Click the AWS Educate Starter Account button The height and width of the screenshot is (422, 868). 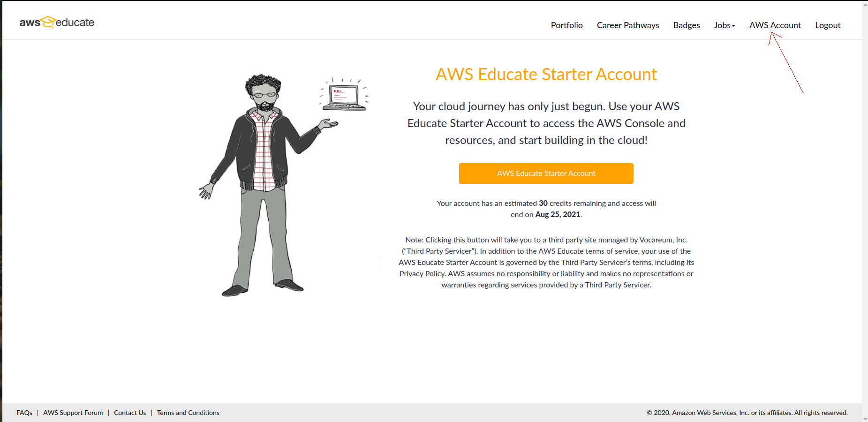(x=546, y=173)
